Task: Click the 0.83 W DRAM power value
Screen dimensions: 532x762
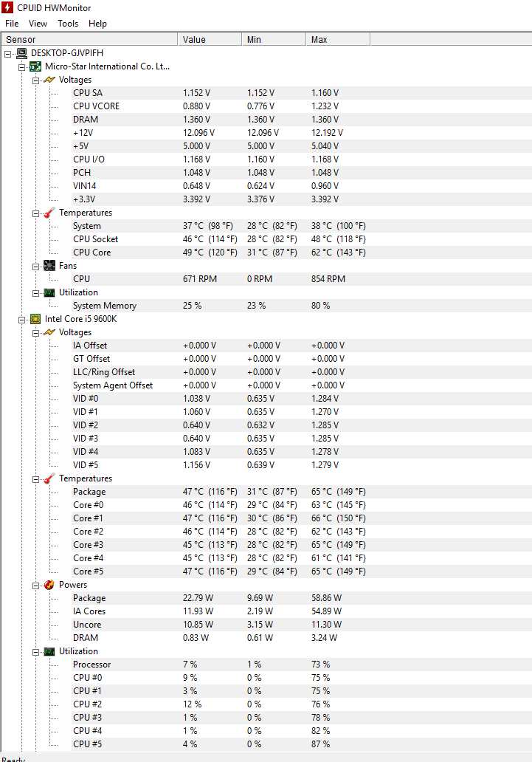Action: point(196,638)
